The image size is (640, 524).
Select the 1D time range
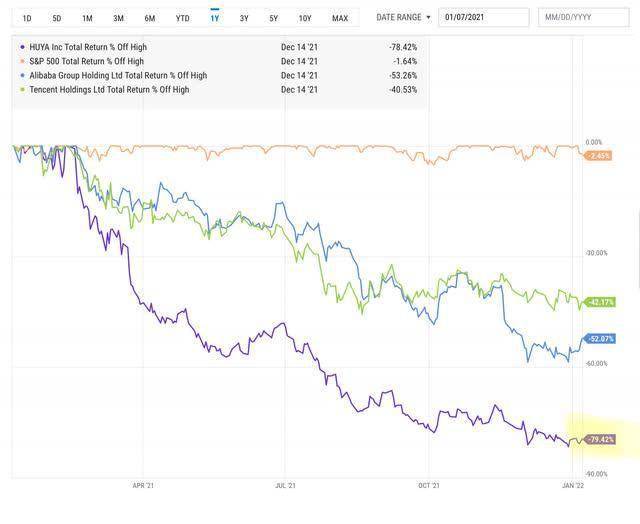27,18
